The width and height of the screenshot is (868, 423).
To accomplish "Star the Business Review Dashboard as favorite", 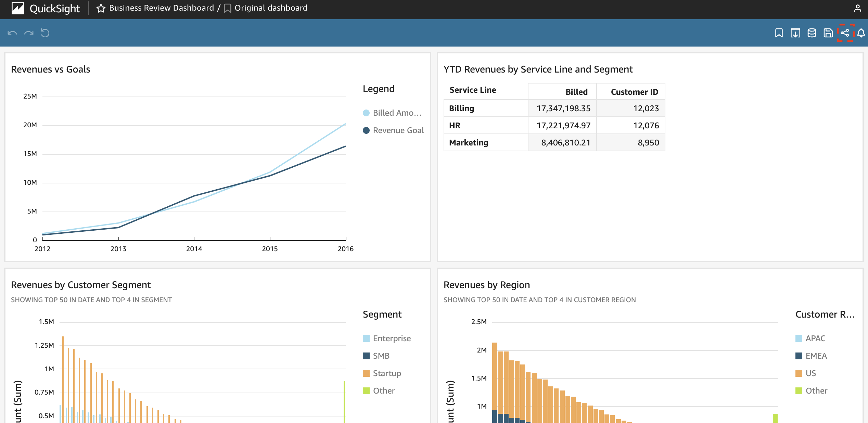I will click(101, 8).
